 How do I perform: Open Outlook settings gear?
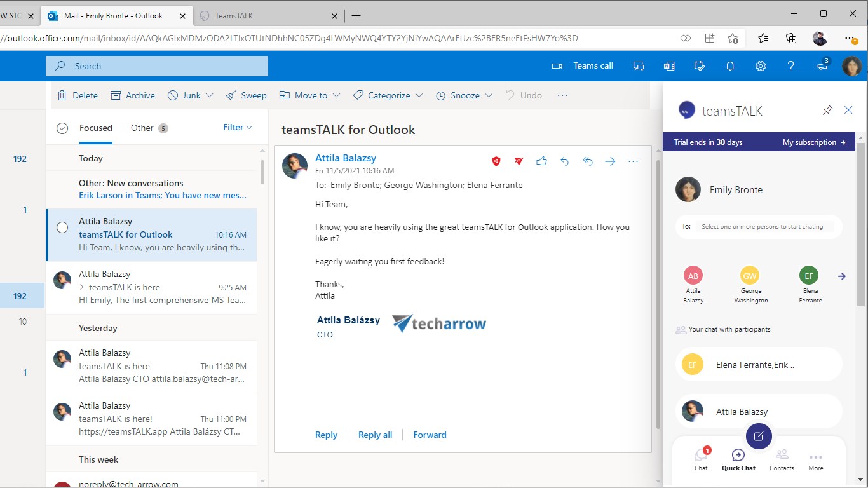point(761,66)
